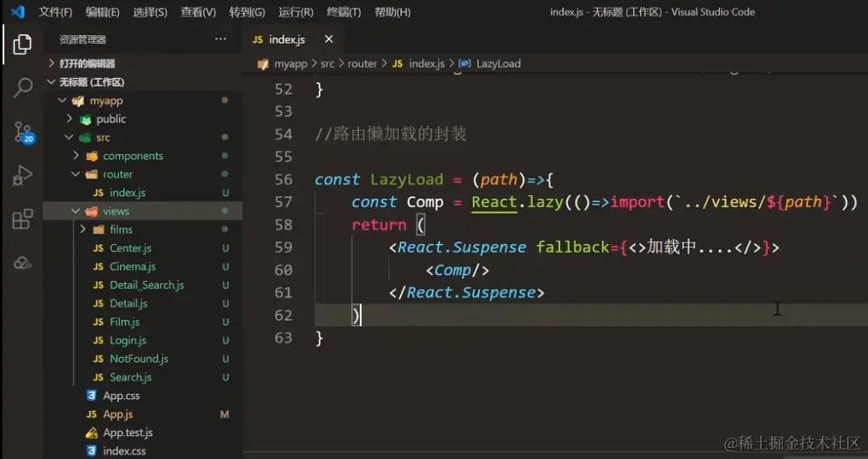Screen dimensions: 868x459
Task: Click the fallback attribute on line 59
Action: [x=573, y=247]
